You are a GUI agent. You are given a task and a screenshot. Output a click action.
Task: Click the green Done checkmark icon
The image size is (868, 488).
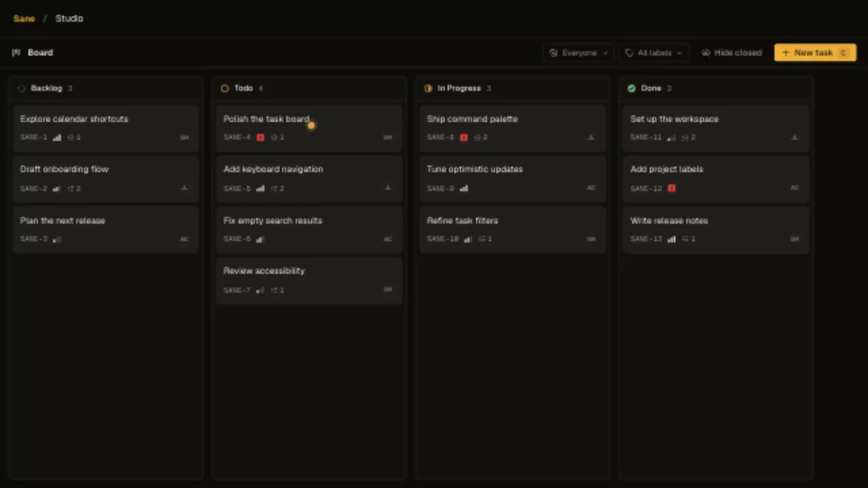click(631, 88)
